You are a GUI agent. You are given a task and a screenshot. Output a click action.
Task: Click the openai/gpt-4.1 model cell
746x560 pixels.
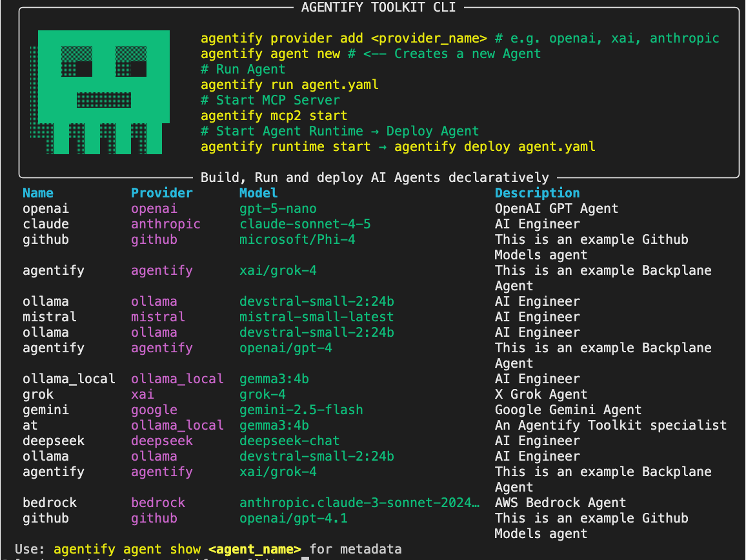[x=294, y=518]
